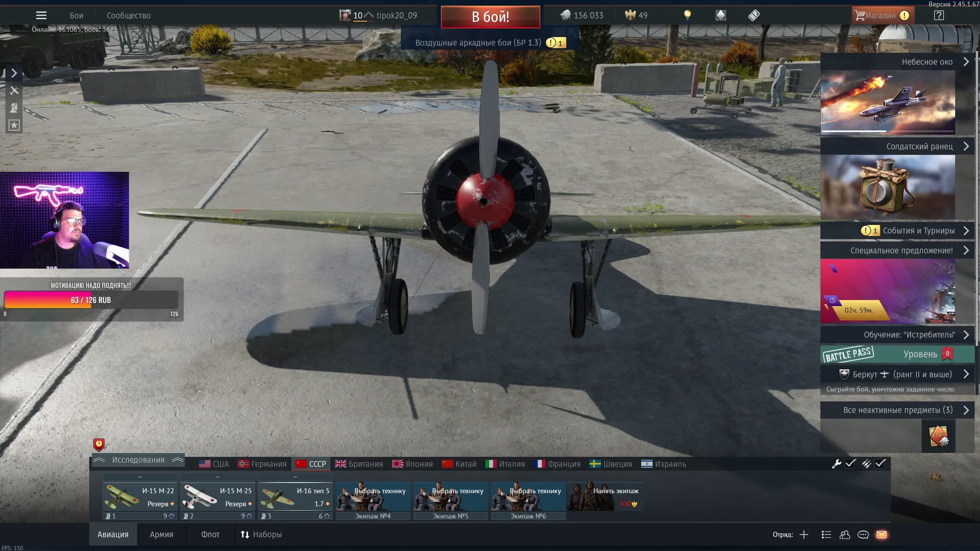980x551 pixels.
Task: Select the И-15 М-22 aircraft slot
Action: [140, 497]
